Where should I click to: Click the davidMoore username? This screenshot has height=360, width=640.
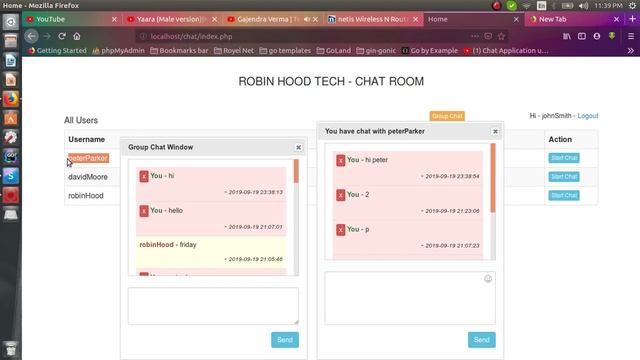tap(88, 177)
